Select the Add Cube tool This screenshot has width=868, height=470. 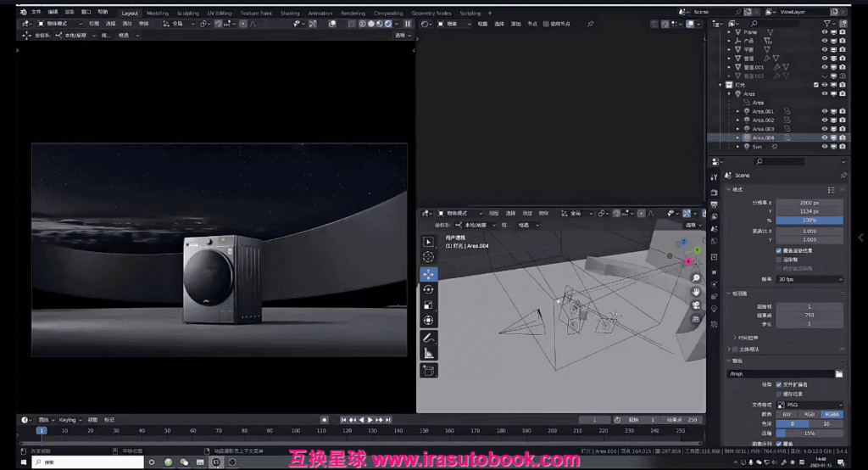(x=428, y=370)
